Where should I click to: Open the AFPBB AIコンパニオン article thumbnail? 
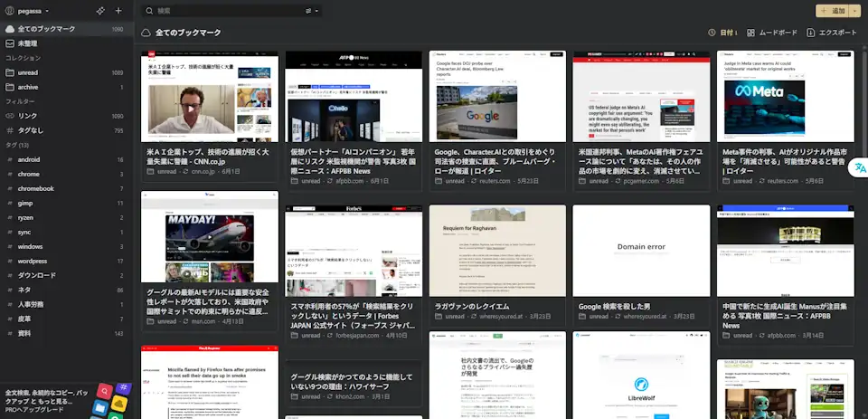coord(354,97)
